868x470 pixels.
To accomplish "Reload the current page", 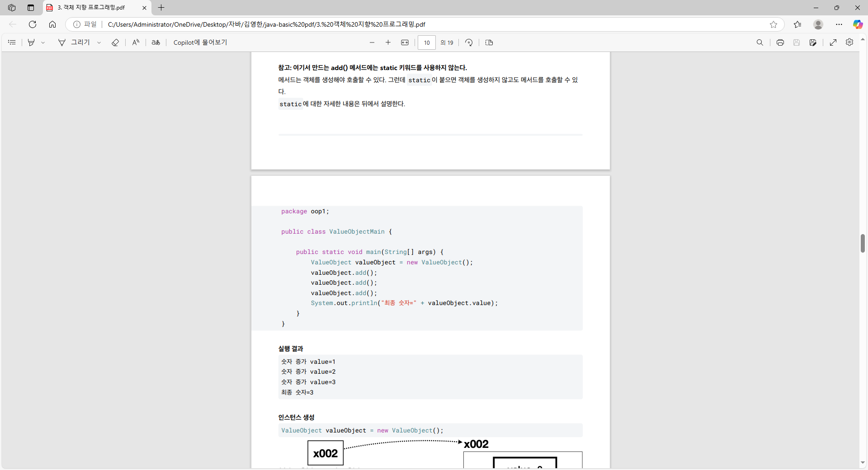I will (x=33, y=24).
